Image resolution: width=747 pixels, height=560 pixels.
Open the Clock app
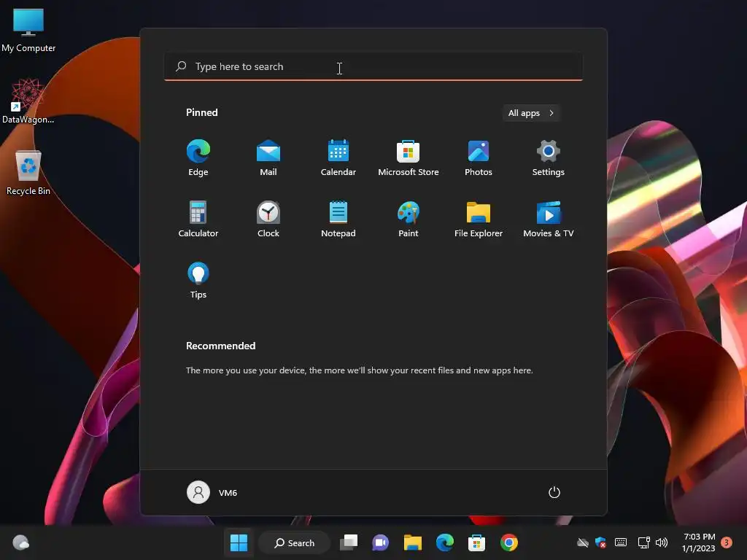[x=268, y=219]
